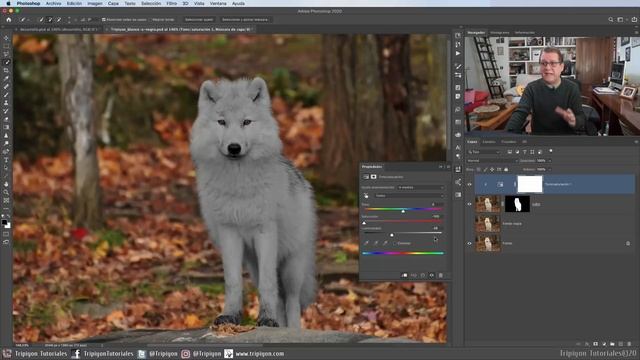Open the preset dropdown in Properties
This screenshot has height=360, width=640.
click(421, 187)
